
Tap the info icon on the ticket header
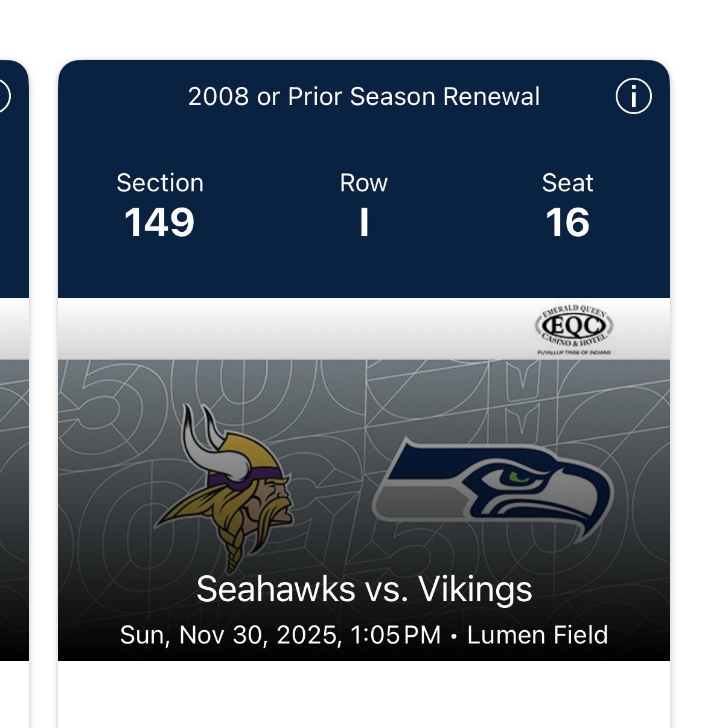coord(632,95)
